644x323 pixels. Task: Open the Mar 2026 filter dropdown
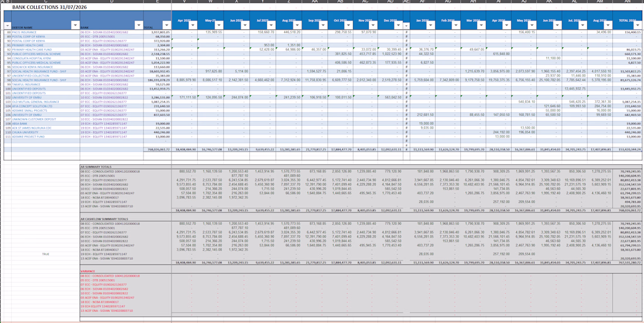[x=481, y=25]
